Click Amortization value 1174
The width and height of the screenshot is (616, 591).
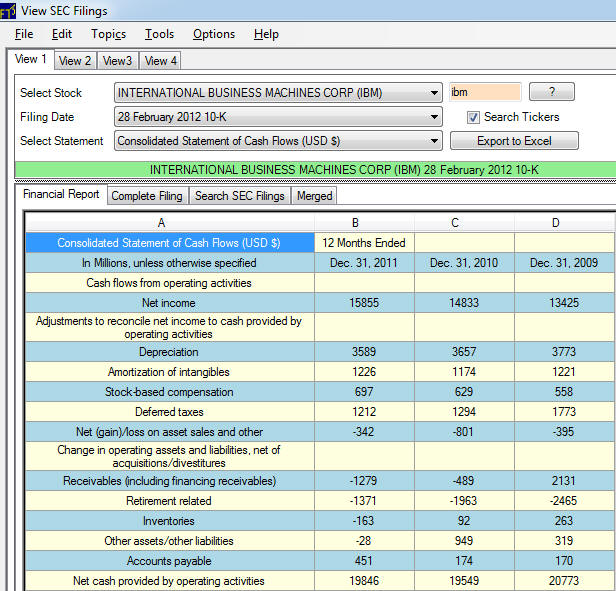tap(464, 372)
